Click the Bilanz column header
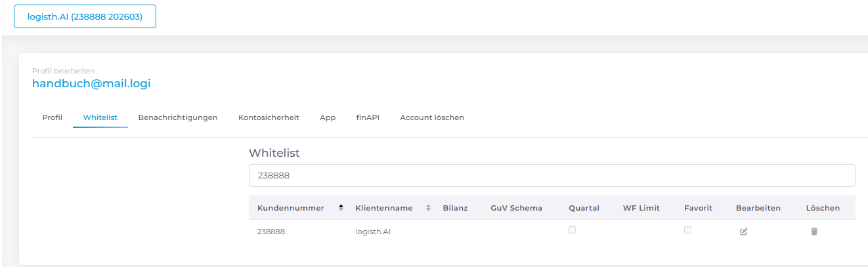 point(455,208)
